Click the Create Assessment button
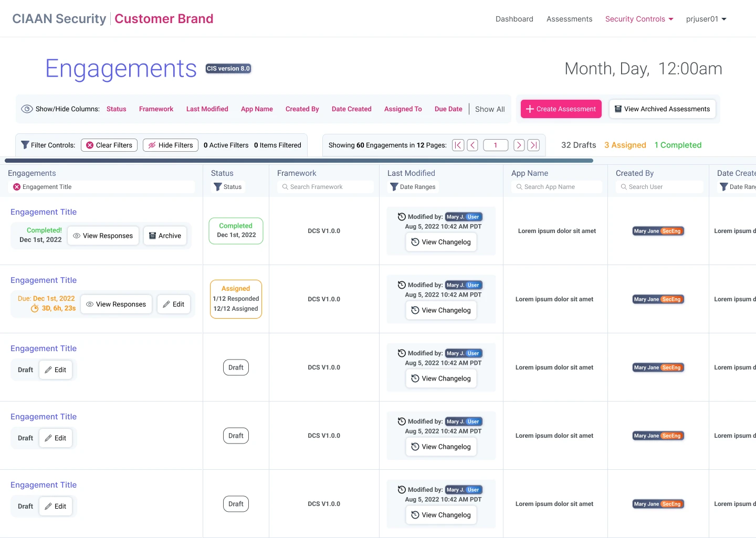This screenshot has height=538, width=756. pos(561,109)
